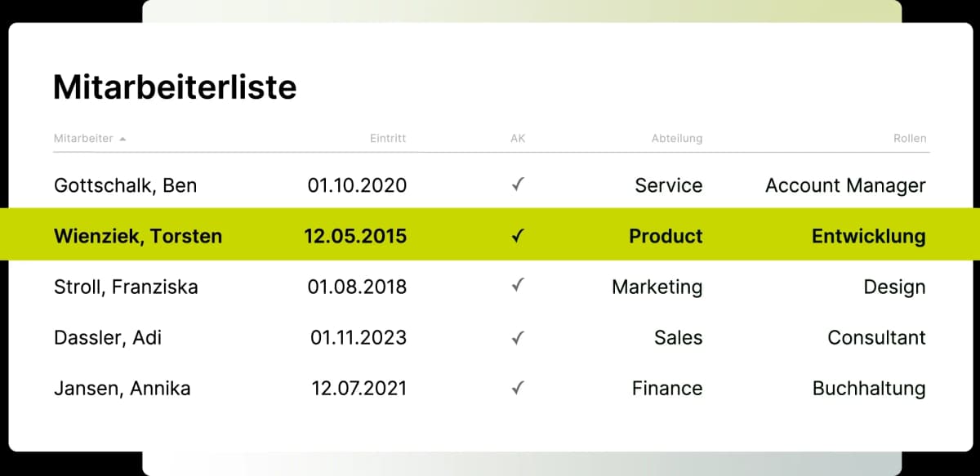Toggle AK checkmark for Gottschalk, Ben
The height and width of the screenshot is (476, 980).
tap(517, 185)
